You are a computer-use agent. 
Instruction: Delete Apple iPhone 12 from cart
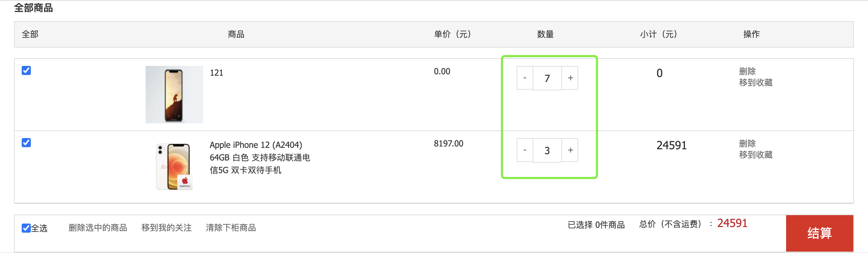pyautogui.click(x=747, y=144)
